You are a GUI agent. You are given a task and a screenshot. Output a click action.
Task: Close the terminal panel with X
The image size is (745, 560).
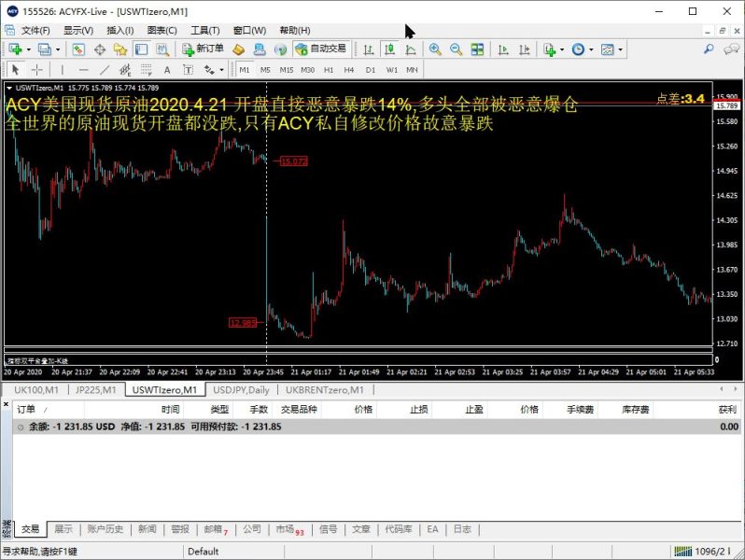7,404
